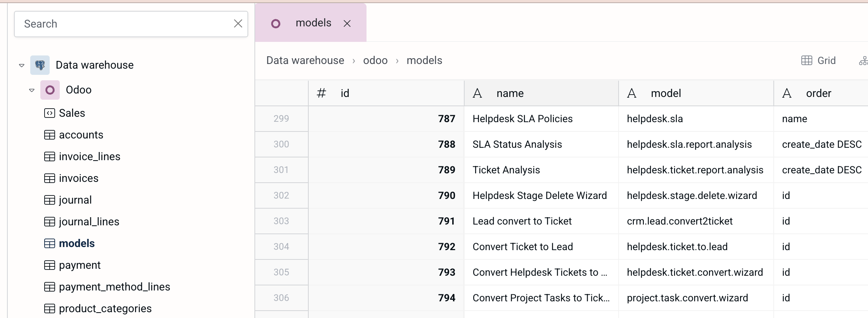This screenshot has height=318, width=868.
Task: Click the text type icon for name column
Action: 477,93
